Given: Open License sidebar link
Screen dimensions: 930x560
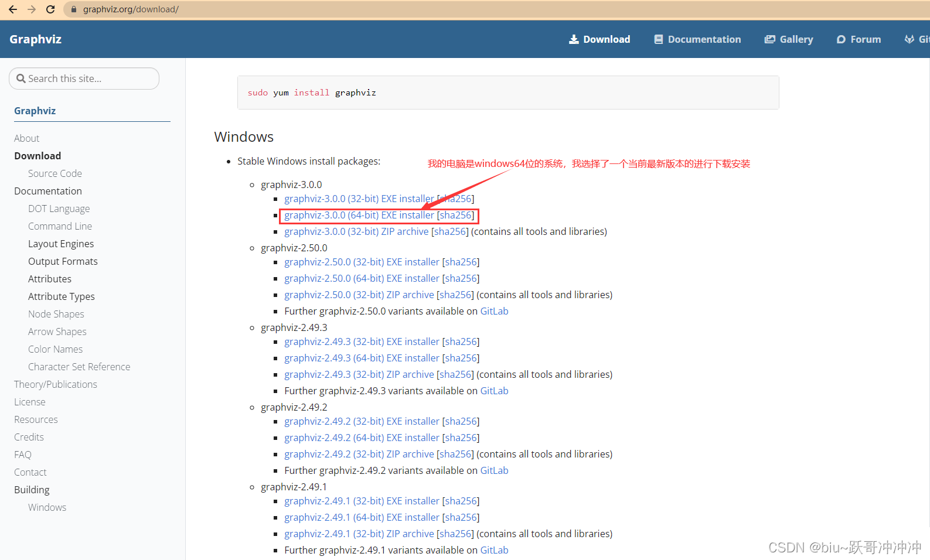Looking at the screenshot, I should point(30,402).
